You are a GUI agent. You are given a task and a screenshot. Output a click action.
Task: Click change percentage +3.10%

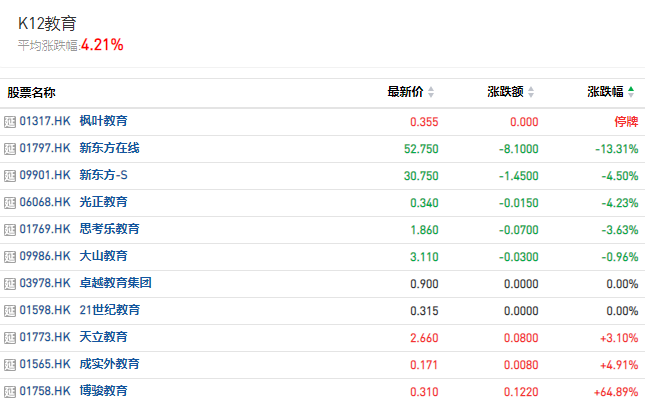pyautogui.click(x=619, y=338)
